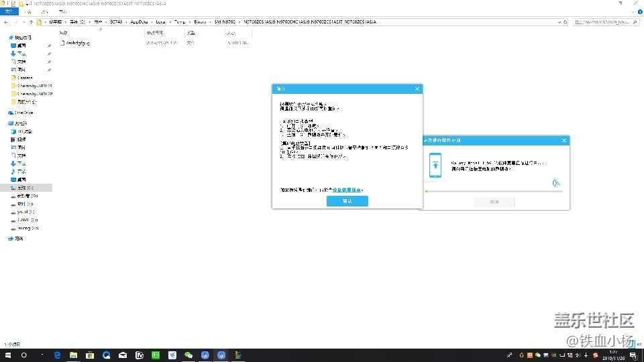This screenshot has height=362, width=644.
Task: Open the Mail app in the taskbar
Action: point(123,355)
